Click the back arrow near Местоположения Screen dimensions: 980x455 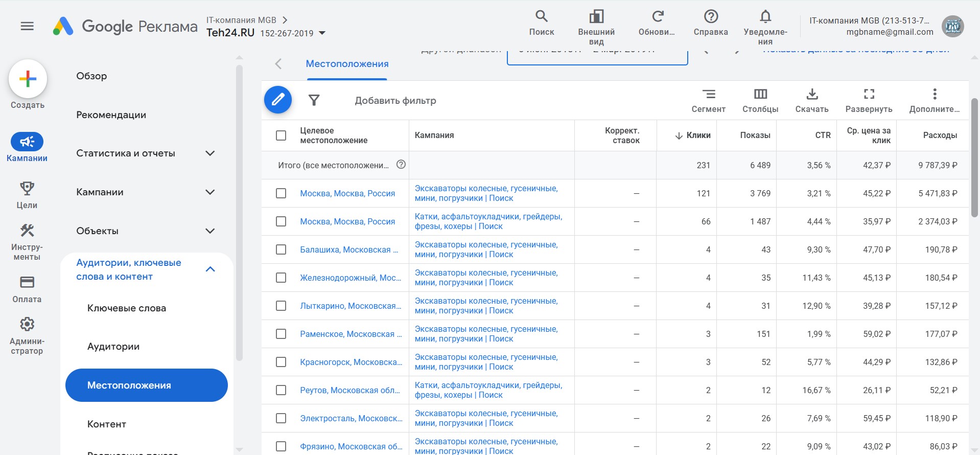click(278, 64)
